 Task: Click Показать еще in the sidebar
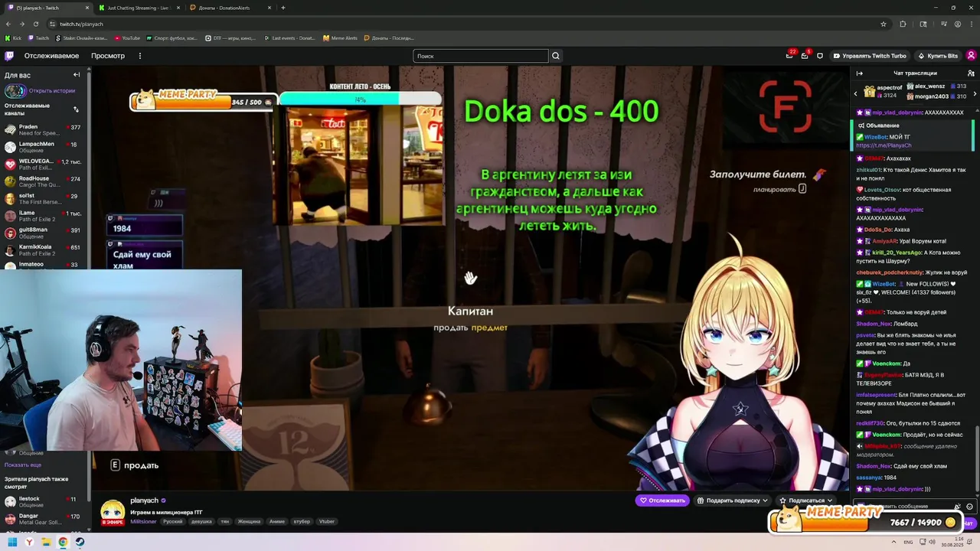click(23, 465)
